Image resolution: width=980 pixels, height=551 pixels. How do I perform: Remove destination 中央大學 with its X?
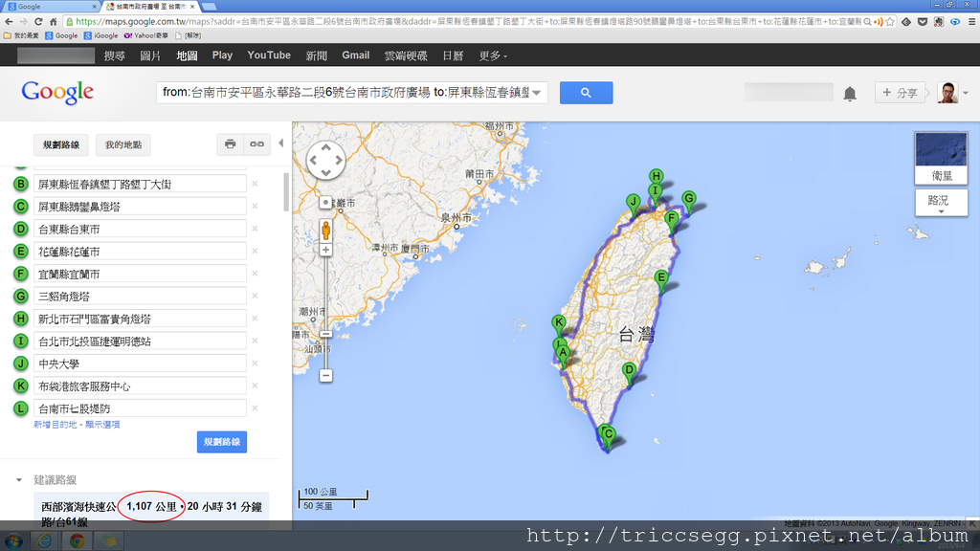(x=255, y=364)
